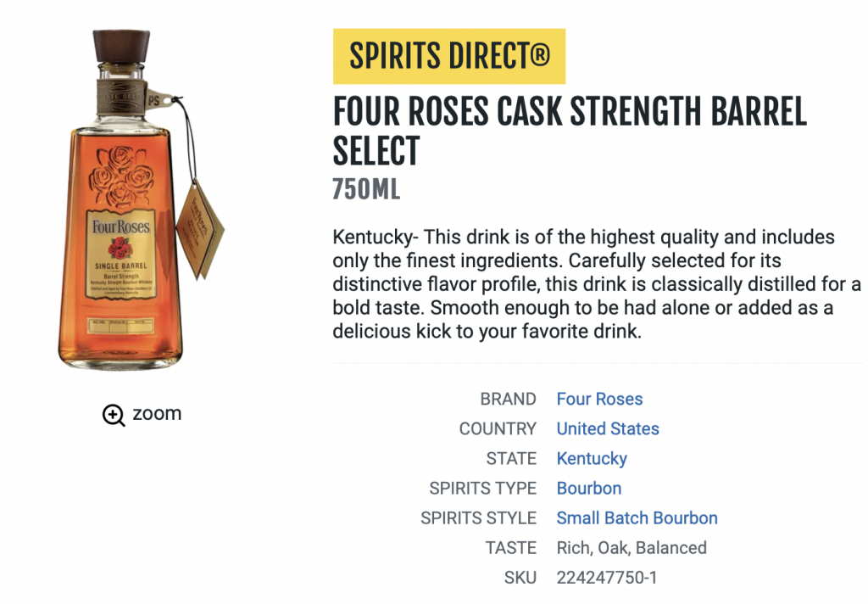Click the "Rich, Oak, Balanced" taste text
This screenshot has width=868, height=604.
pos(632,547)
